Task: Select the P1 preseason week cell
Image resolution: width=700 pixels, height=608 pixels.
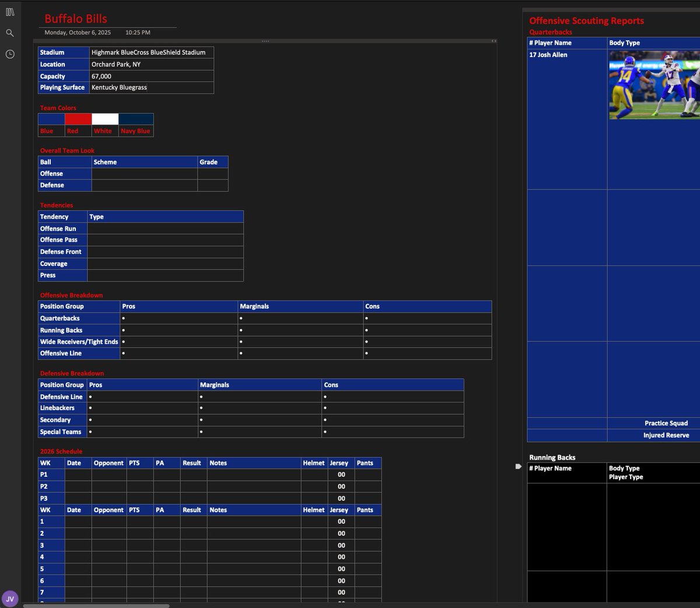Action: click(x=51, y=475)
